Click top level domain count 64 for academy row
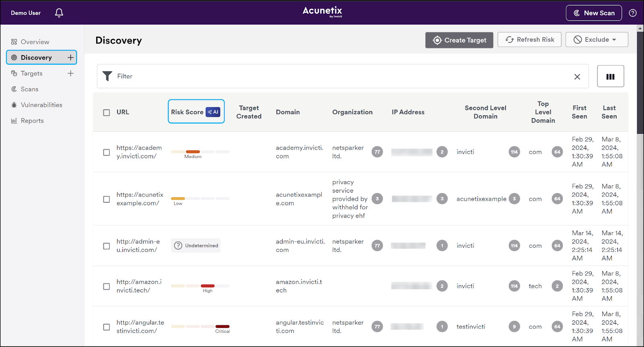 tap(557, 152)
